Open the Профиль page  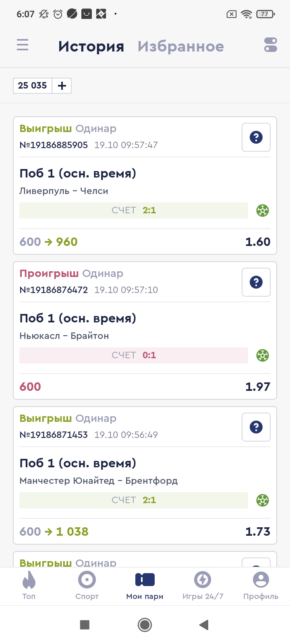click(261, 585)
